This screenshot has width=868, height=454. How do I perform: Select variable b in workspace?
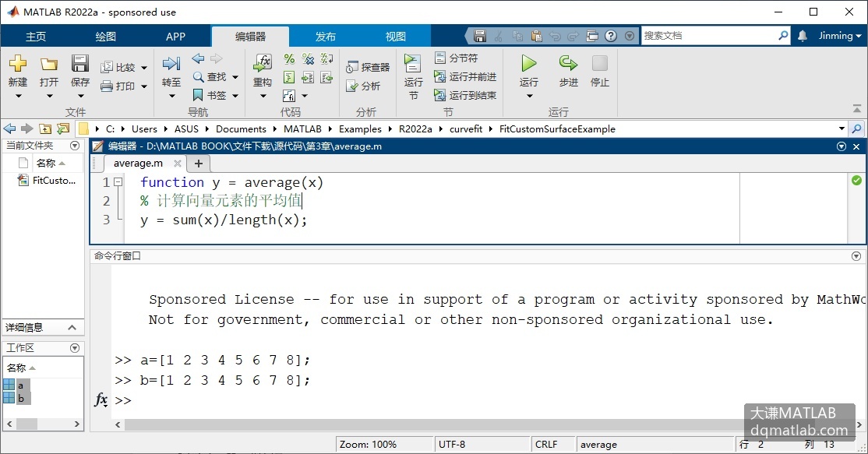16,398
